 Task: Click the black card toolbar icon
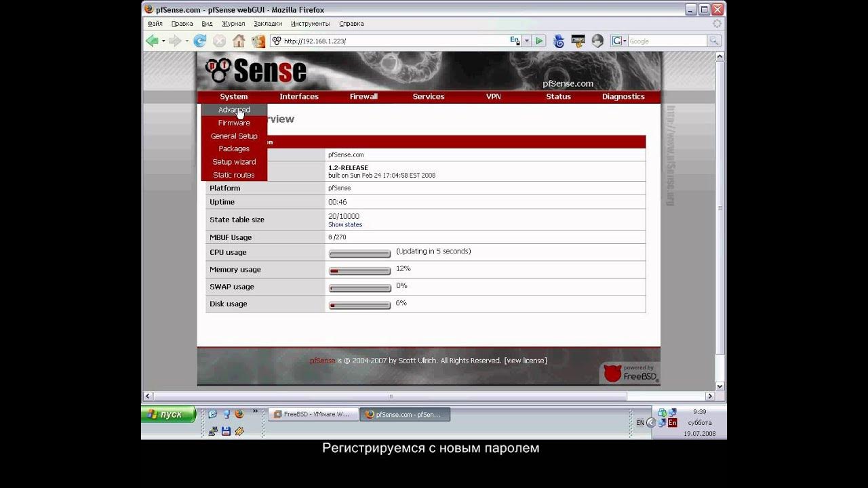pyautogui.click(x=578, y=41)
